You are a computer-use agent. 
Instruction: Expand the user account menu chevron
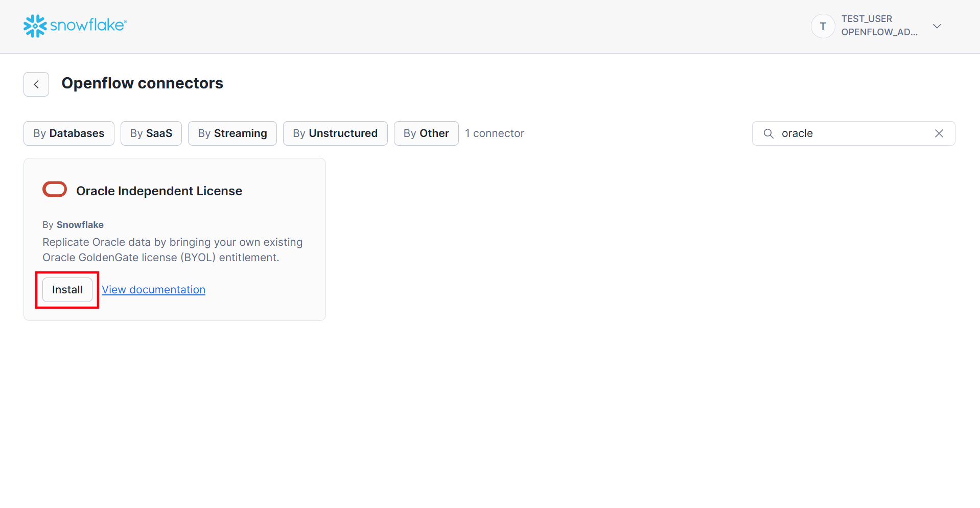click(937, 26)
